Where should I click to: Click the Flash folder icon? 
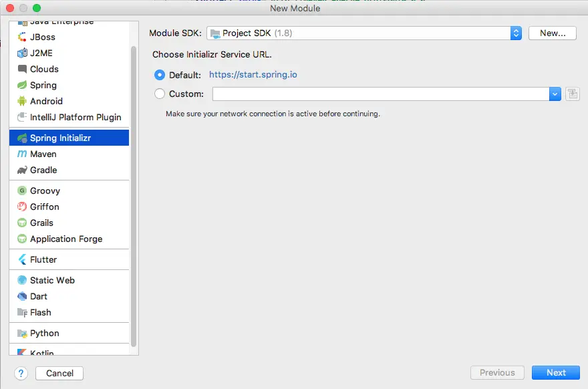coord(22,313)
